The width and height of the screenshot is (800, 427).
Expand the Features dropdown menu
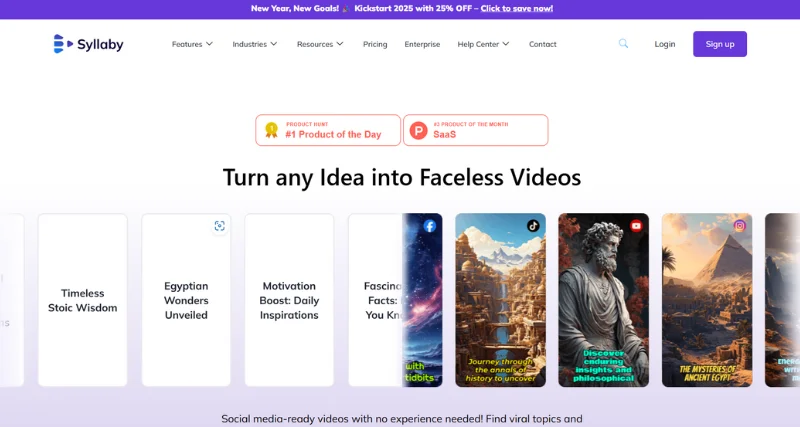pos(192,44)
